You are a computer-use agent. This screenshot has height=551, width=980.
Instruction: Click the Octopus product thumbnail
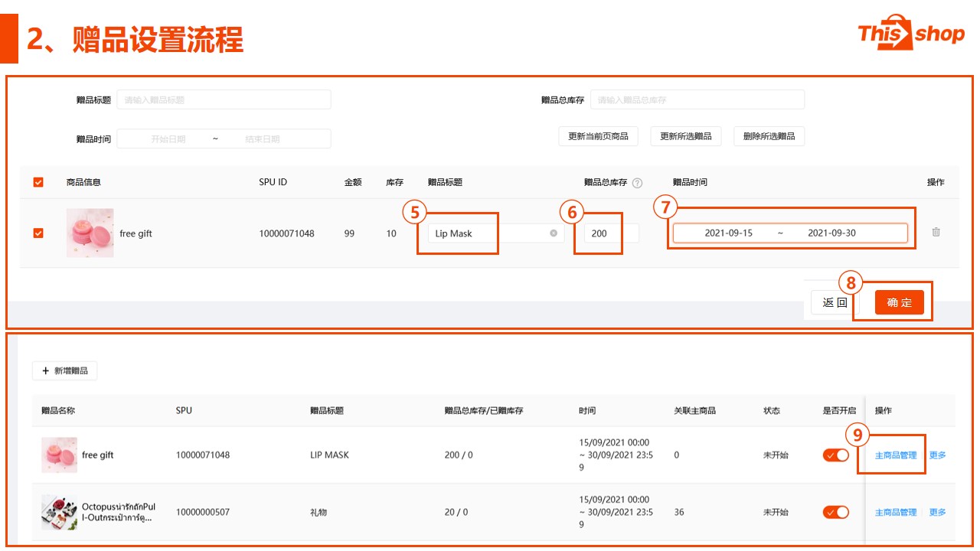tap(59, 512)
